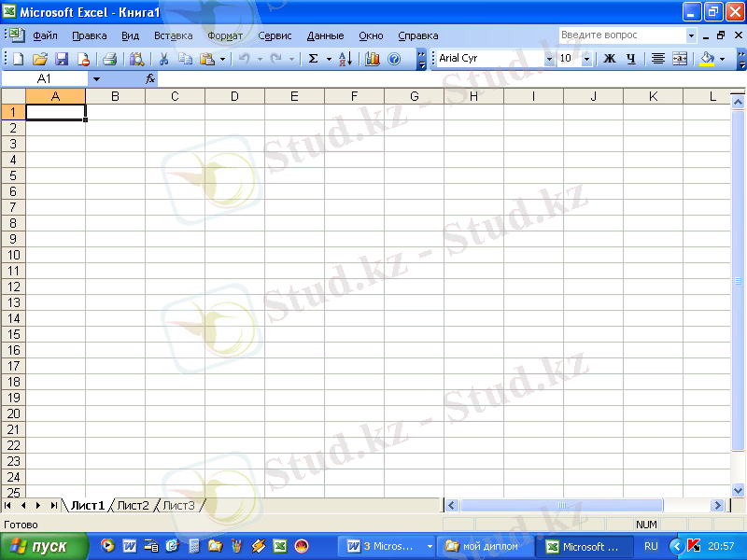This screenshot has width=747, height=560.
Task: Open the Файл menu
Action: [x=45, y=35]
